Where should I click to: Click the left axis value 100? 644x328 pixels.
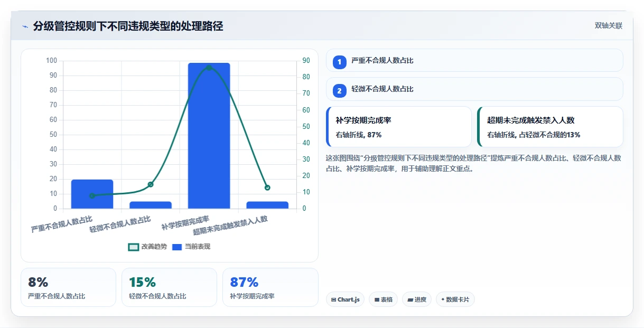(x=51, y=61)
